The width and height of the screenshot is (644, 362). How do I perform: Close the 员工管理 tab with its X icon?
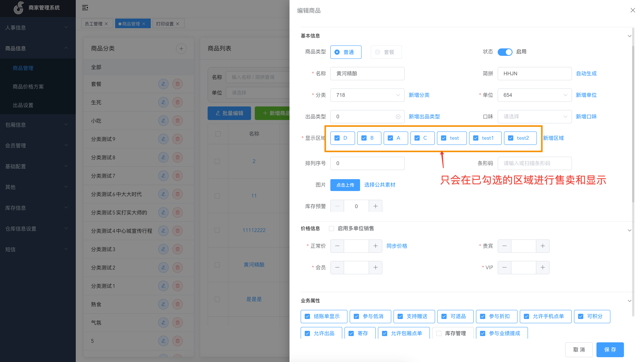(107, 24)
